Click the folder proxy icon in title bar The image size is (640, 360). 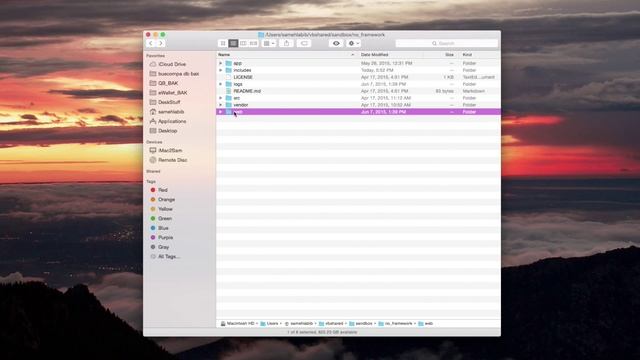tap(261, 35)
